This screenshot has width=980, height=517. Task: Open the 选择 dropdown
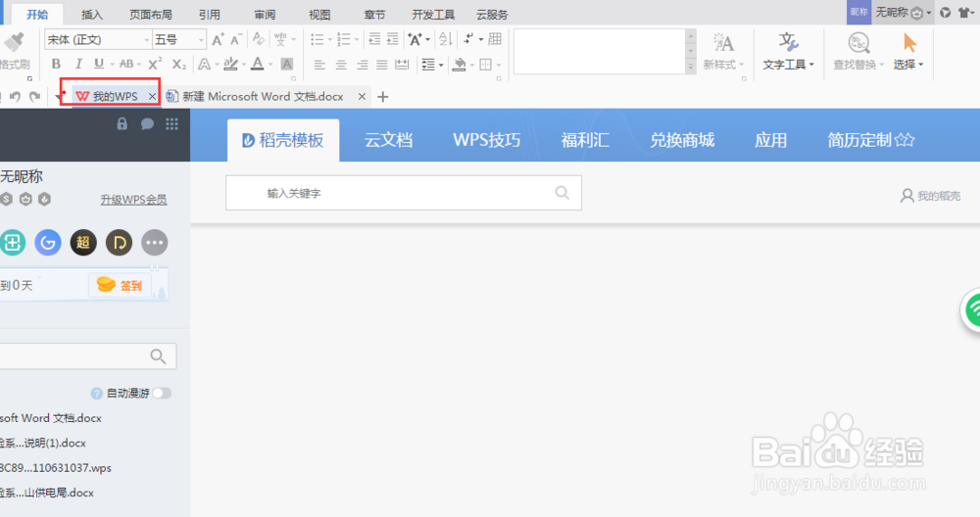[908, 65]
